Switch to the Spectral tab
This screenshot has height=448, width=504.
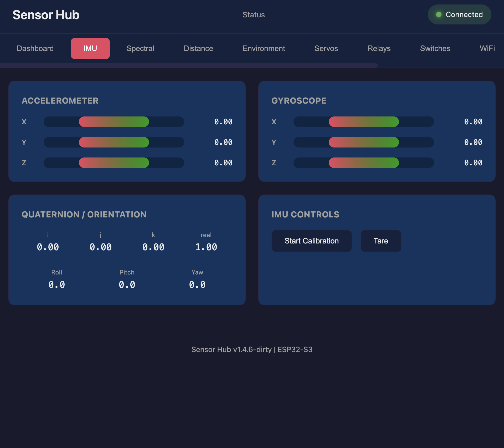point(140,48)
